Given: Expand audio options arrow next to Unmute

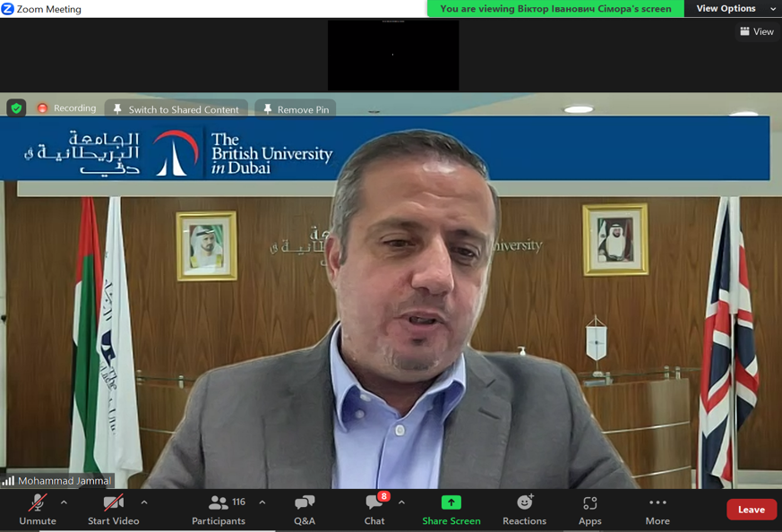Looking at the screenshot, I should pos(64,502).
